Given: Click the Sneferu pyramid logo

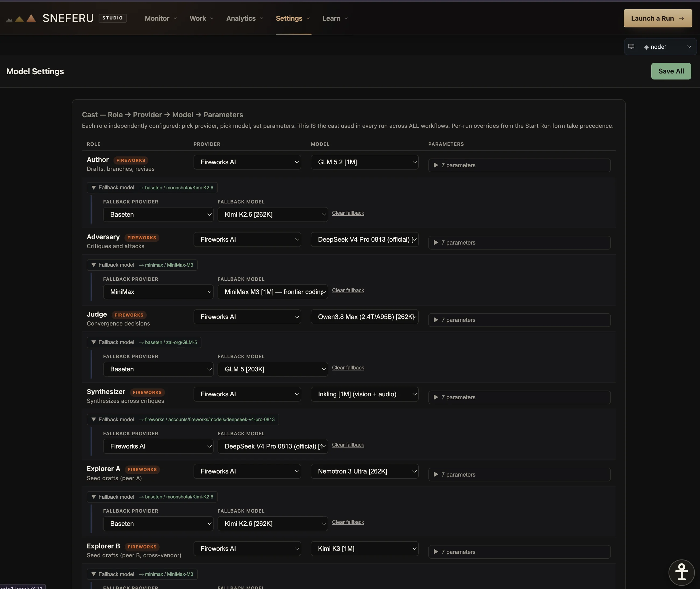Looking at the screenshot, I should [21, 18].
